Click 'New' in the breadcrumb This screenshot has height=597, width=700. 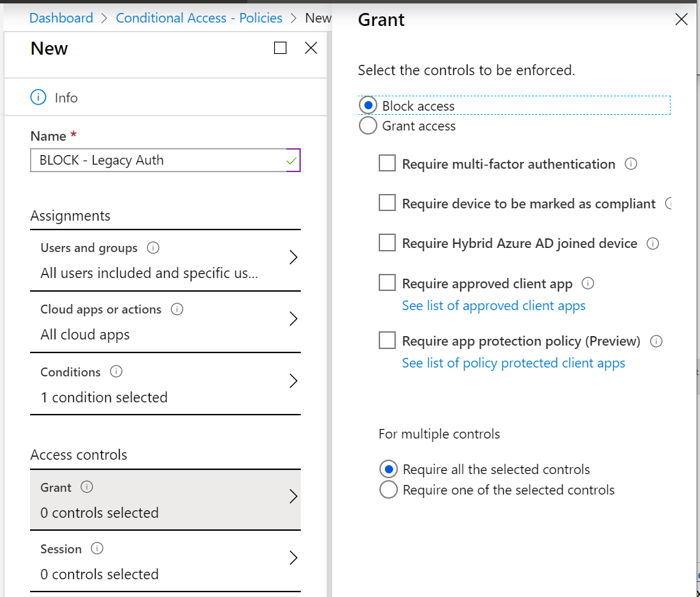pyautogui.click(x=318, y=18)
